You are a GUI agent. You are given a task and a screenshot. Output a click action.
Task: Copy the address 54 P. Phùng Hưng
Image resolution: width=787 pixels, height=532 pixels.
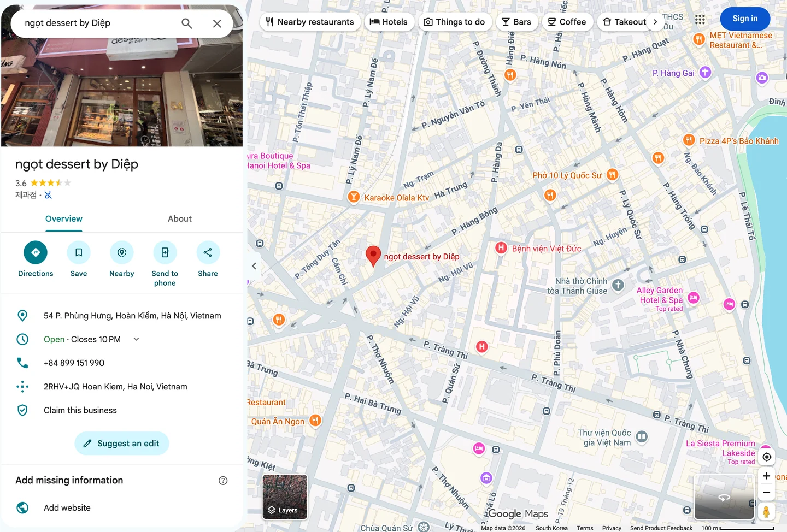(x=121, y=316)
